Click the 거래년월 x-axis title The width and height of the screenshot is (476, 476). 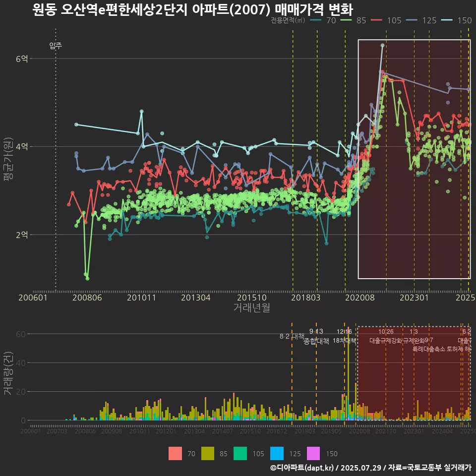(x=252, y=307)
